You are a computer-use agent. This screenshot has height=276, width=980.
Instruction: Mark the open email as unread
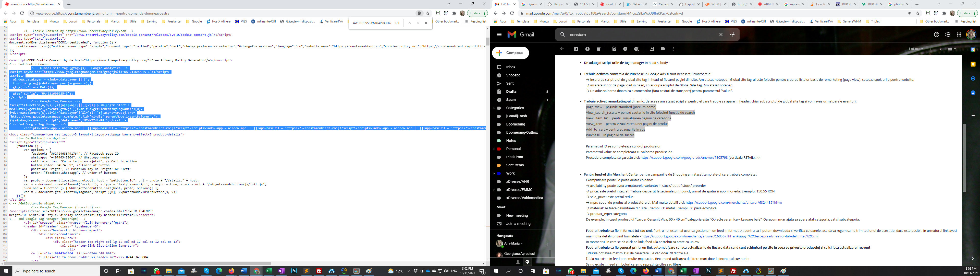(614, 49)
